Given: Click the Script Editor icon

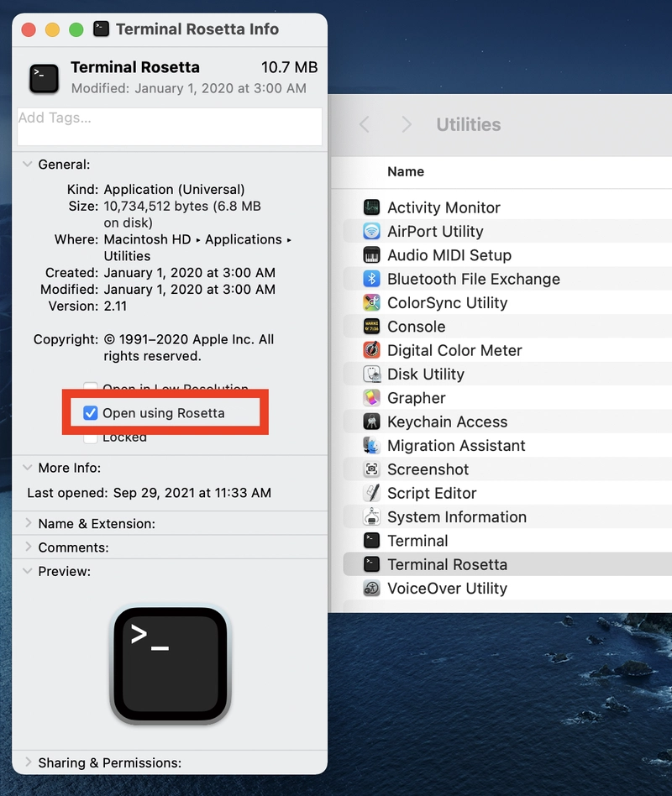Looking at the screenshot, I should (371, 493).
